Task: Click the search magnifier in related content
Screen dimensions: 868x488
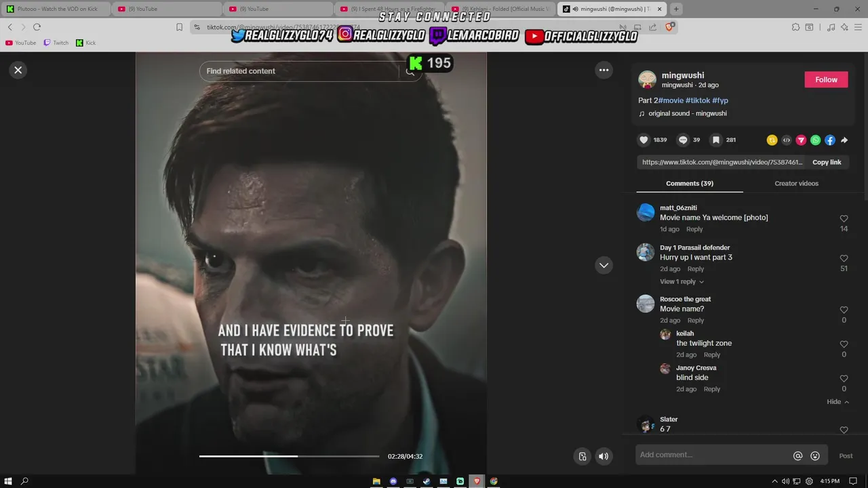Action: point(410,71)
